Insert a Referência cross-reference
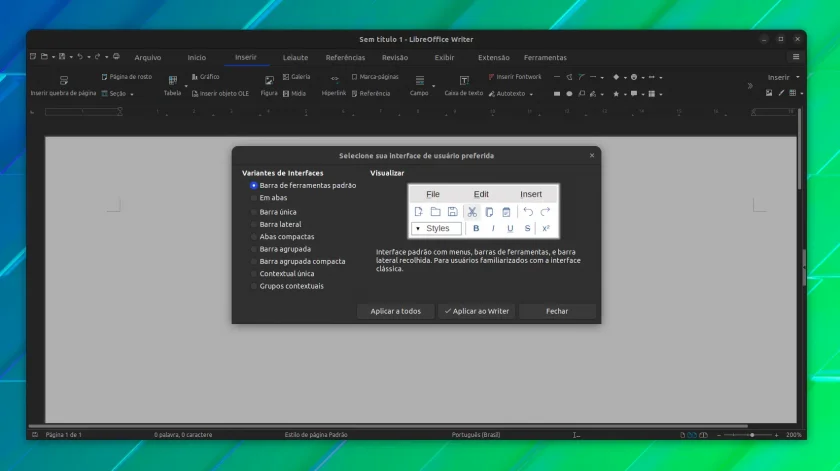Screen dimensions: 840x471 pos(371,93)
